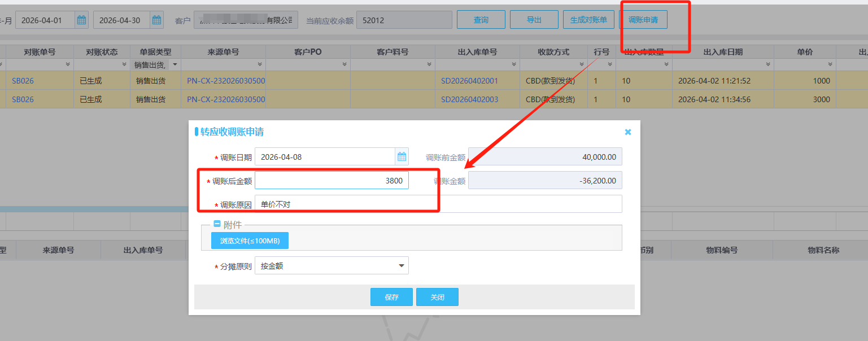Click the 调账申请 button
The width and height of the screenshot is (868, 341).
(x=643, y=20)
